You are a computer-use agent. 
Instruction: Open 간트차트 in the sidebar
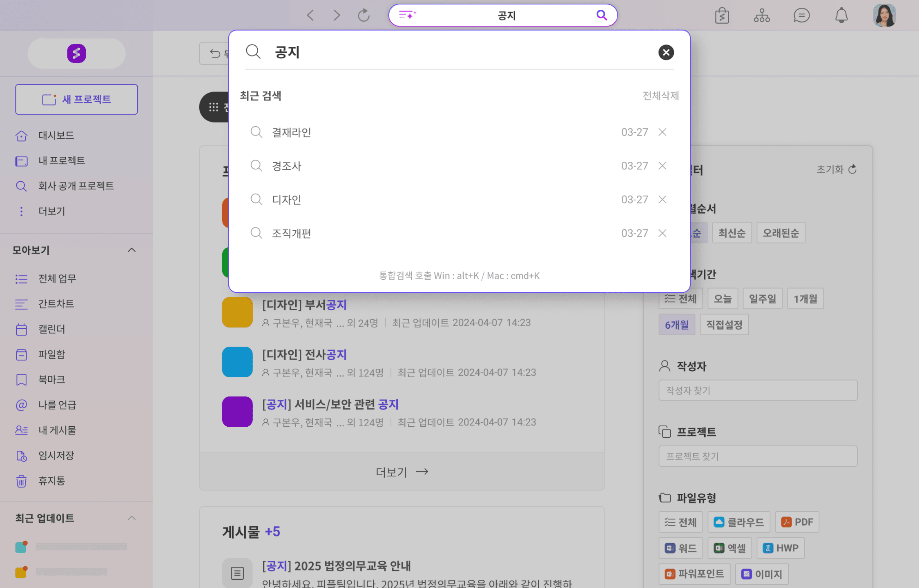(56, 304)
